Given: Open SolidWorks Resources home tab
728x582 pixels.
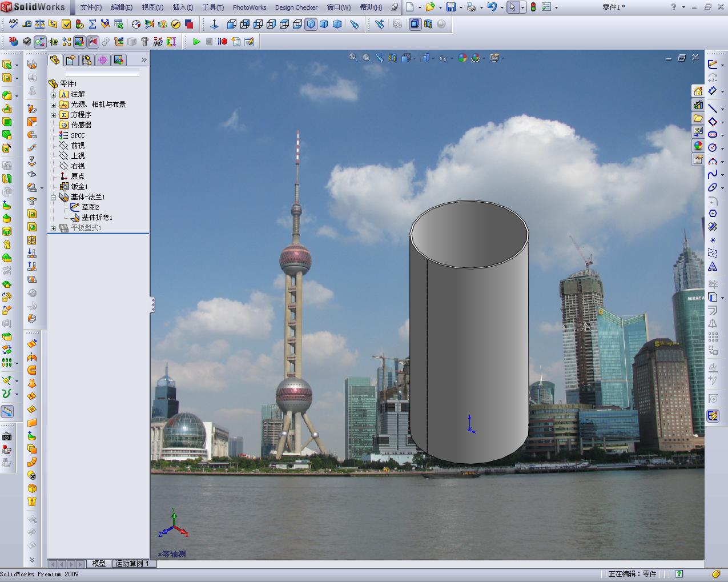Looking at the screenshot, I should (x=698, y=91).
